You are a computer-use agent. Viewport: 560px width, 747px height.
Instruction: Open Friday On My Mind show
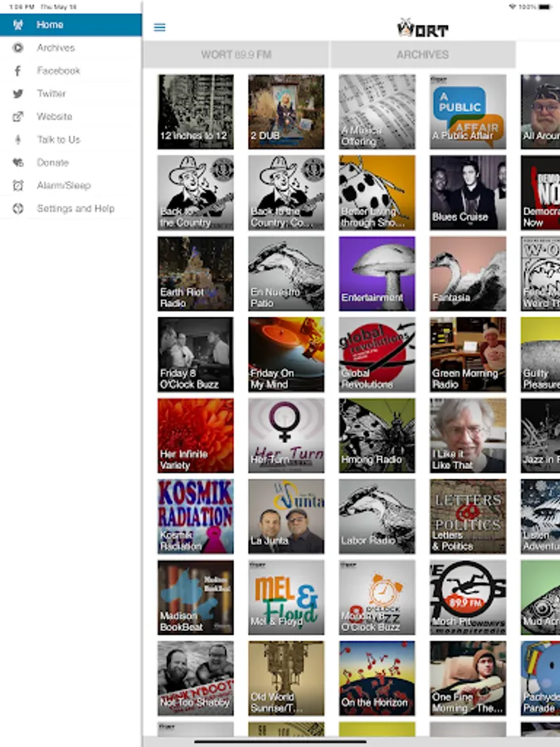(286, 354)
